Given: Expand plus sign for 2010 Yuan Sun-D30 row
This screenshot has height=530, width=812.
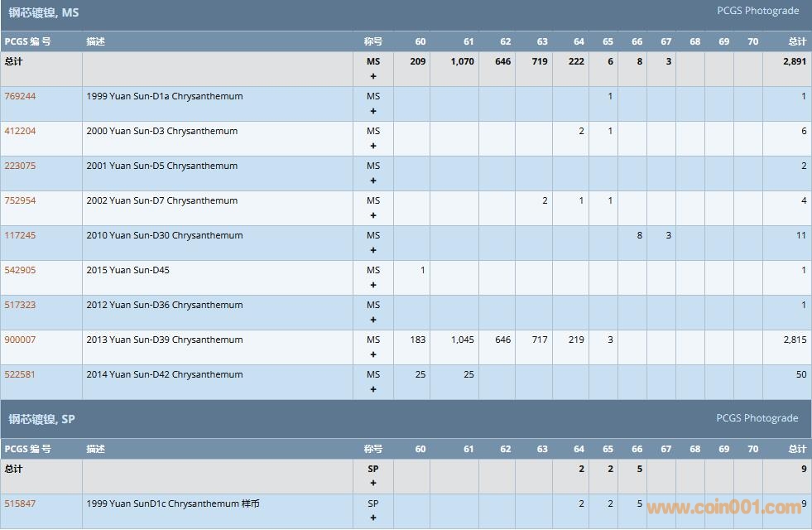Looking at the screenshot, I should click(x=373, y=250).
